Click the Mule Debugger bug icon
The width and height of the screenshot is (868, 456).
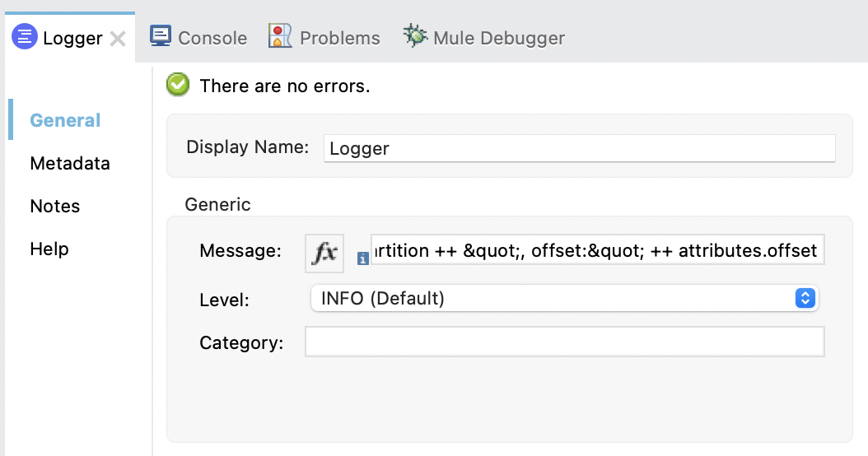tap(415, 36)
